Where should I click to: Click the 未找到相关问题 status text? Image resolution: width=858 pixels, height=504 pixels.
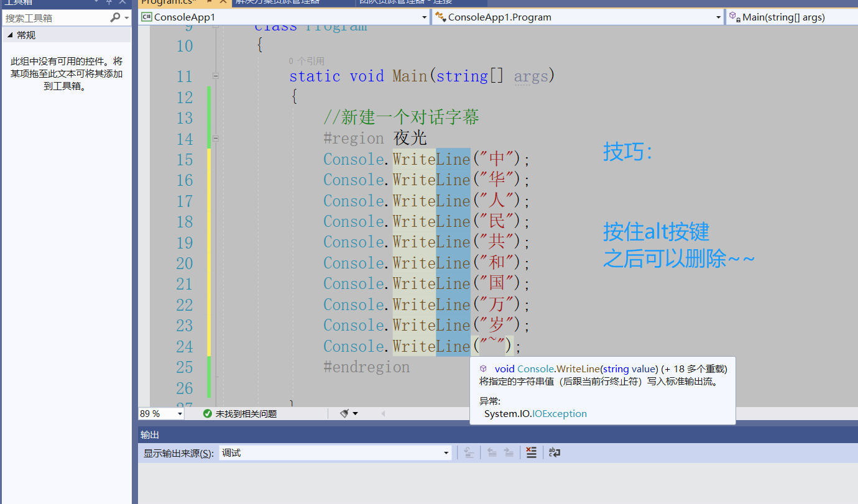coord(246,414)
